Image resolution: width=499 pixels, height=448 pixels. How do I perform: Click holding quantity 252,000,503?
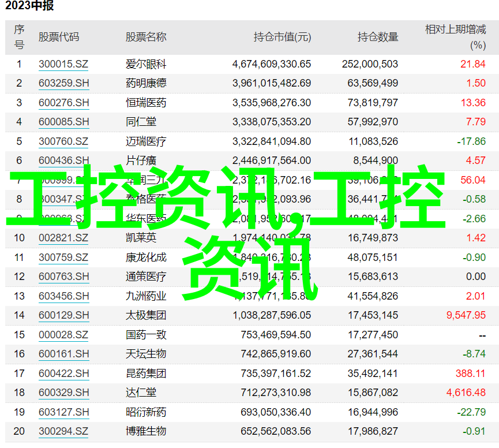click(x=370, y=64)
